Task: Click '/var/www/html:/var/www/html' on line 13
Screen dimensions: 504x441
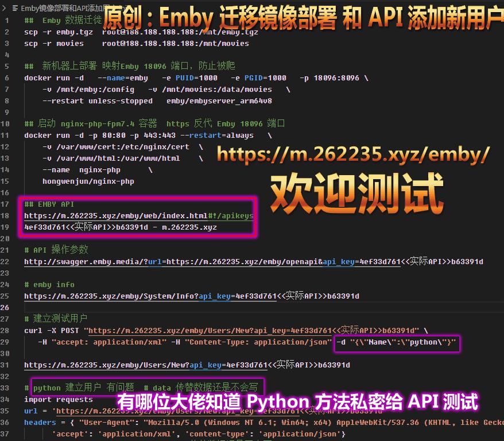Action: coord(118,158)
